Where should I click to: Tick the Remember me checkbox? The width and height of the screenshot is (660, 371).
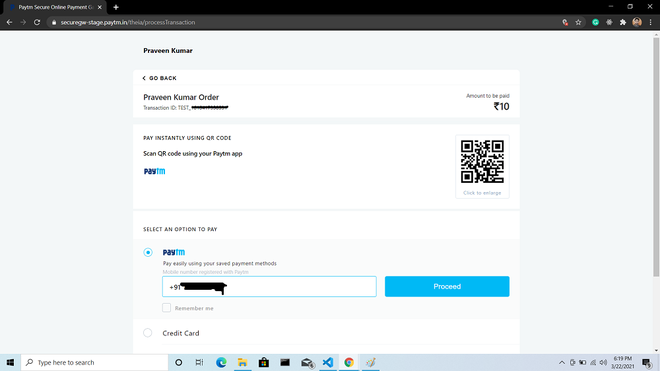tap(167, 307)
